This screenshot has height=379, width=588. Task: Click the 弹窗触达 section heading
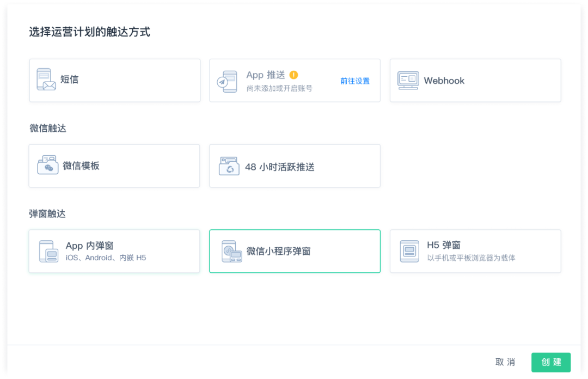pyautogui.click(x=47, y=214)
